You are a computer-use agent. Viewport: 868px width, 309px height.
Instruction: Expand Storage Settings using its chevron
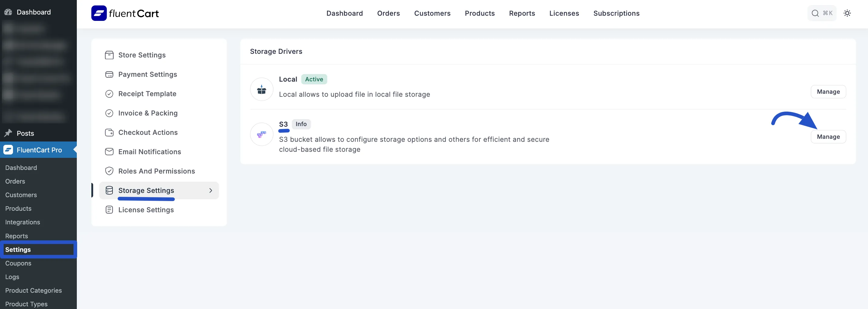(211, 190)
